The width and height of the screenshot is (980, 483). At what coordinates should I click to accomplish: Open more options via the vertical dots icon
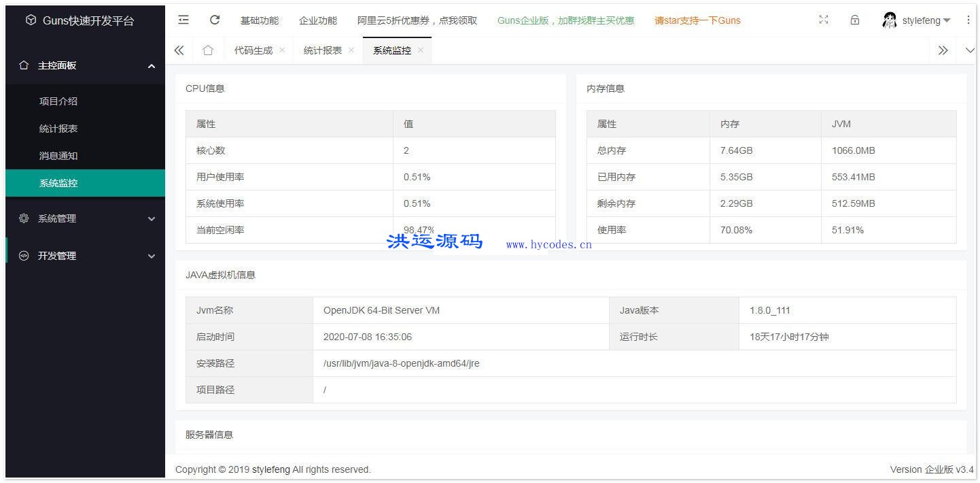[x=968, y=20]
